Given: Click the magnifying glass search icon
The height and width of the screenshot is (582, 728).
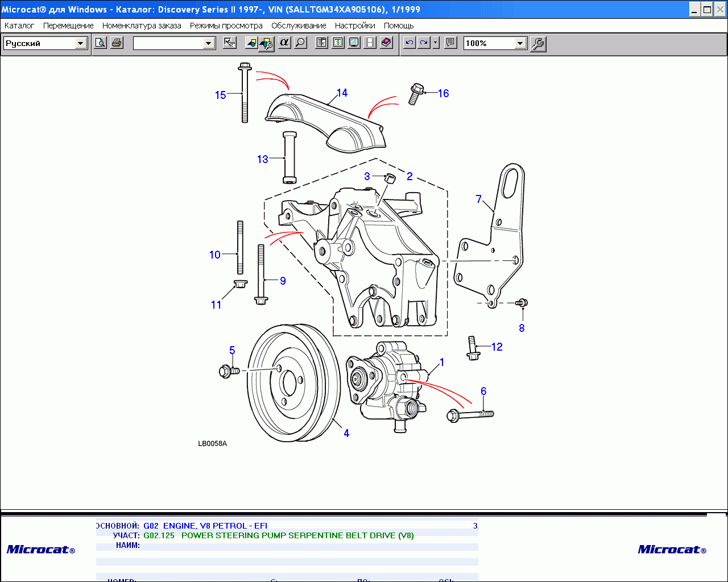Looking at the screenshot, I should pyautogui.click(x=300, y=43).
